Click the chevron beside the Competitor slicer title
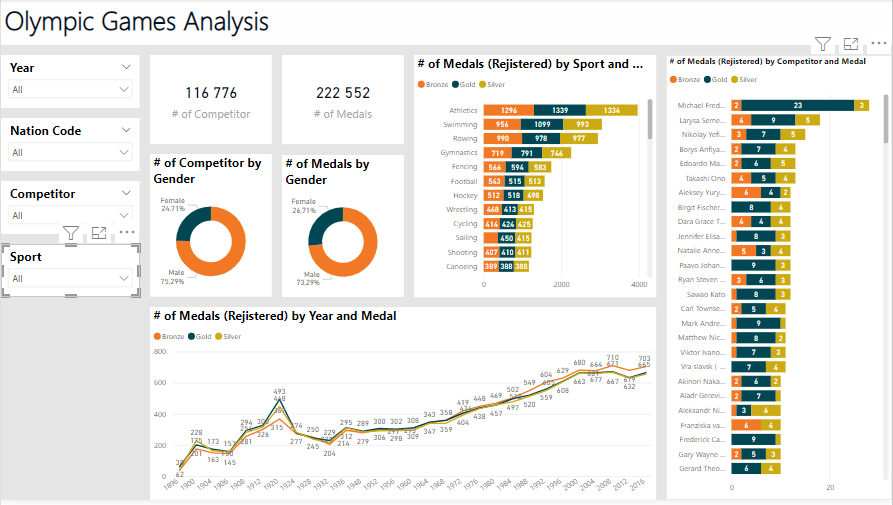Viewport: 893px width, 505px height. point(126,193)
